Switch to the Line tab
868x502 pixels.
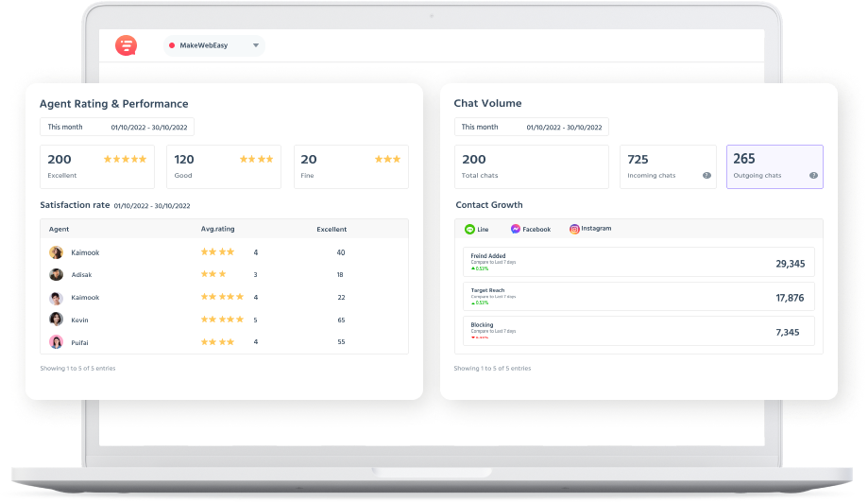(x=477, y=229)
